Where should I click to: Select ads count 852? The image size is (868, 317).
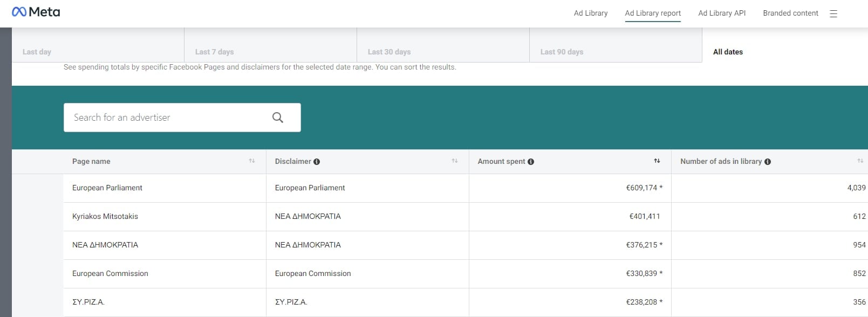(x=859, y=273)
